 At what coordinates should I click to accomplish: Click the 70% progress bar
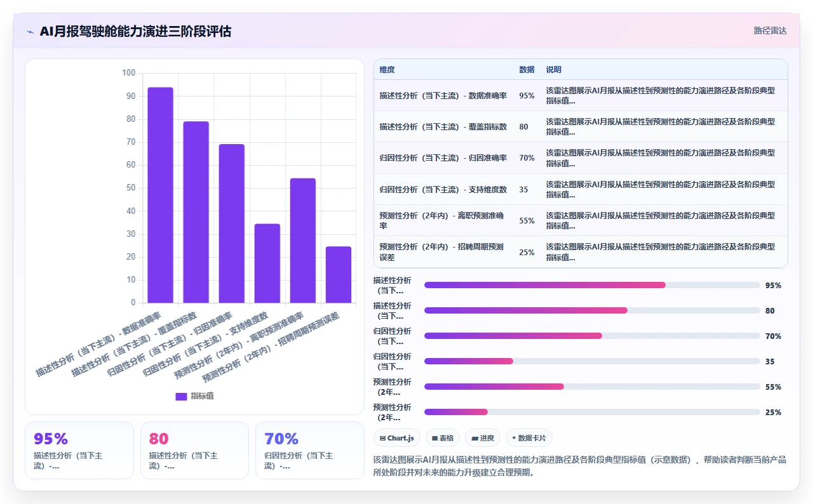click(x=592, y=336)
